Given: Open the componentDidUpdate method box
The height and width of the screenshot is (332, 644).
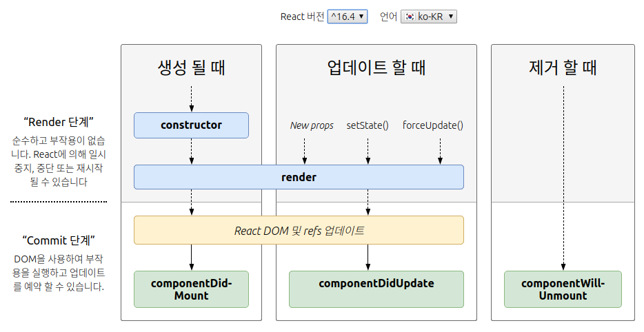Looking at the screenshot, I should [x=376, y=289].
